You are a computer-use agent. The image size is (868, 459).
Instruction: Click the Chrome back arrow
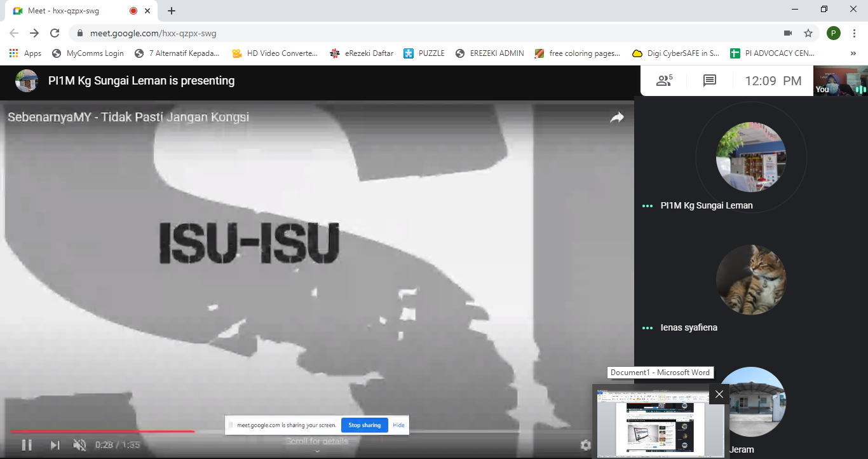coord(14,33)
